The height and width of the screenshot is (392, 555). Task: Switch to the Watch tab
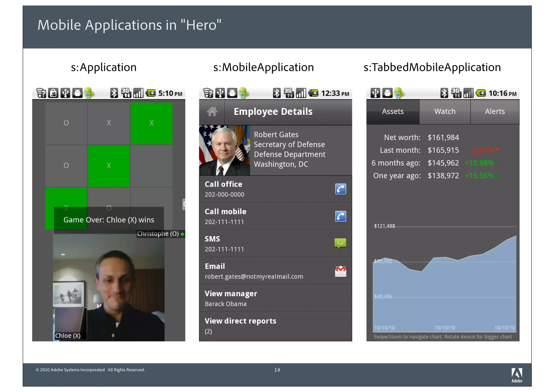point(444,112)
